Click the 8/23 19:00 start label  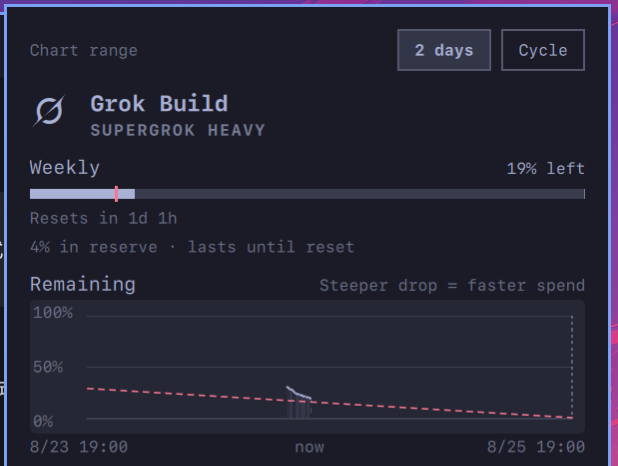79,447
